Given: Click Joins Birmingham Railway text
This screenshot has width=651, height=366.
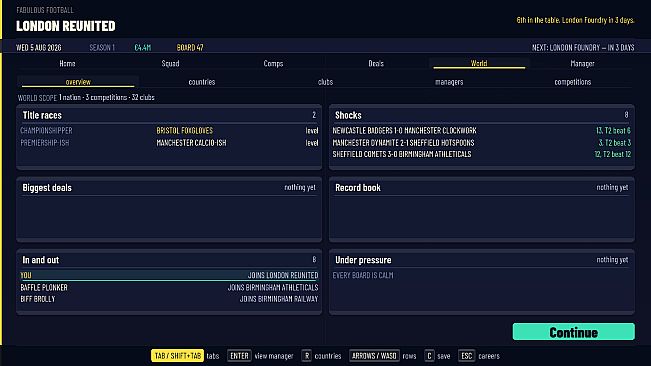Looking at the screenshot, I should coord(279,299).
